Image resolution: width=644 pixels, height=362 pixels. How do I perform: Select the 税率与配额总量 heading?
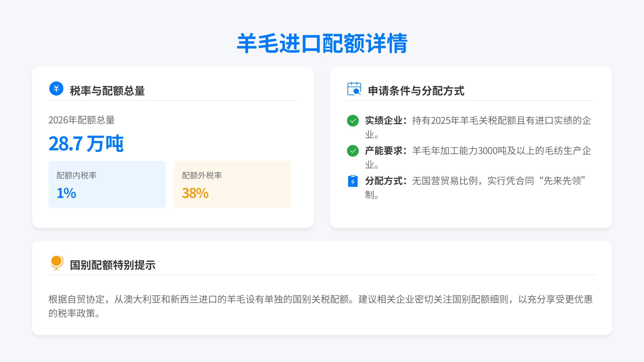tap(107, 91)
